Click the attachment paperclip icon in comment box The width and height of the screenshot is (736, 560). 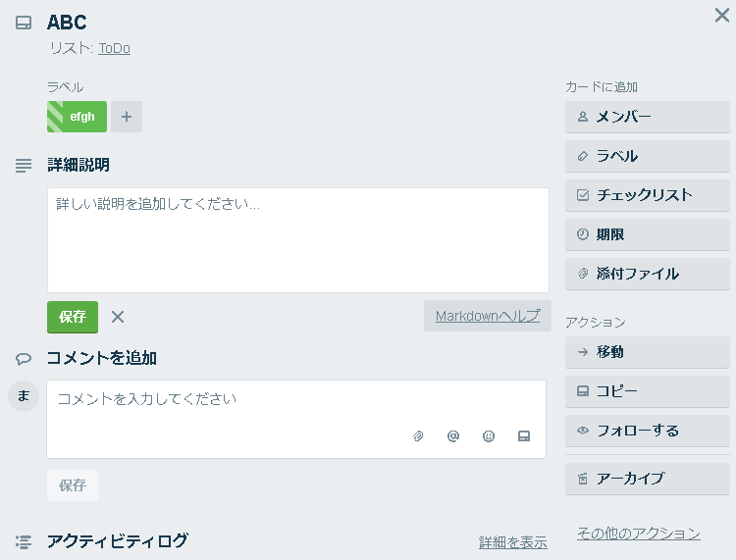click(x=418, y=436)
